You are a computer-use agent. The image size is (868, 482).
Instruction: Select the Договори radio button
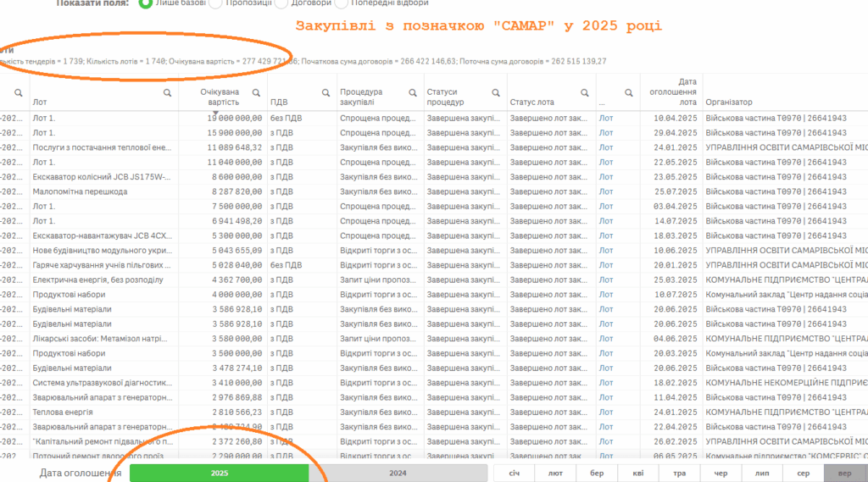[x=279, y=3]
